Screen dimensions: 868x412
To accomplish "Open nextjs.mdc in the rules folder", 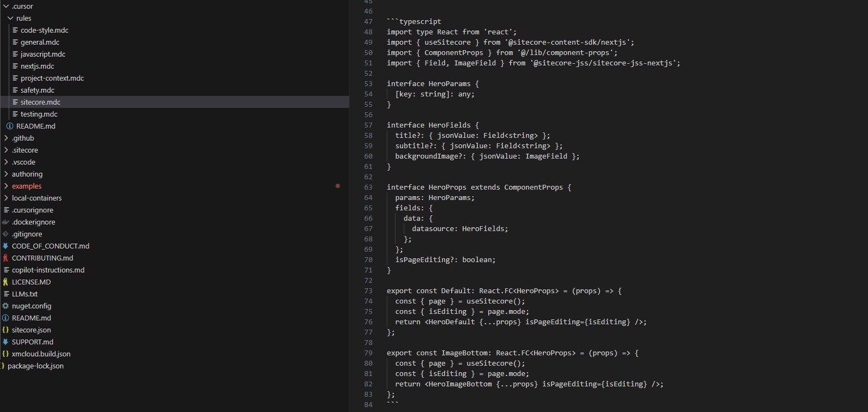I will (x=37, y=66).
